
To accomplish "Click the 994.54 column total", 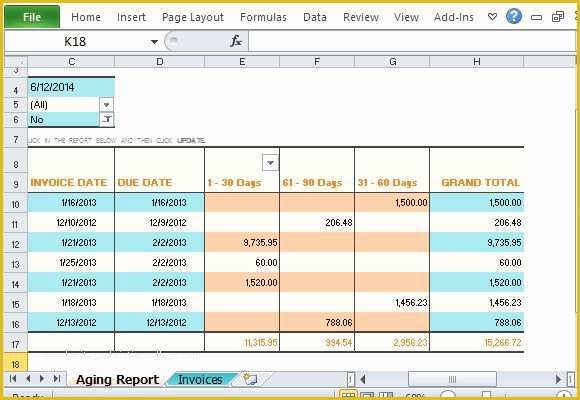I will [x=317, y=342].
